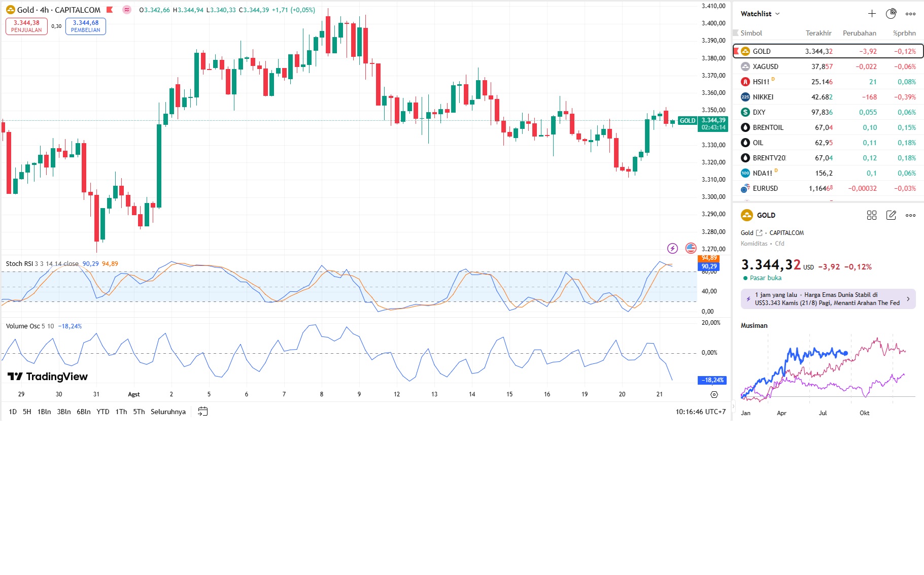Select the 1Bln time range tab
The height and width of the screenshot is (575, 924).
(x=44, y=412)
